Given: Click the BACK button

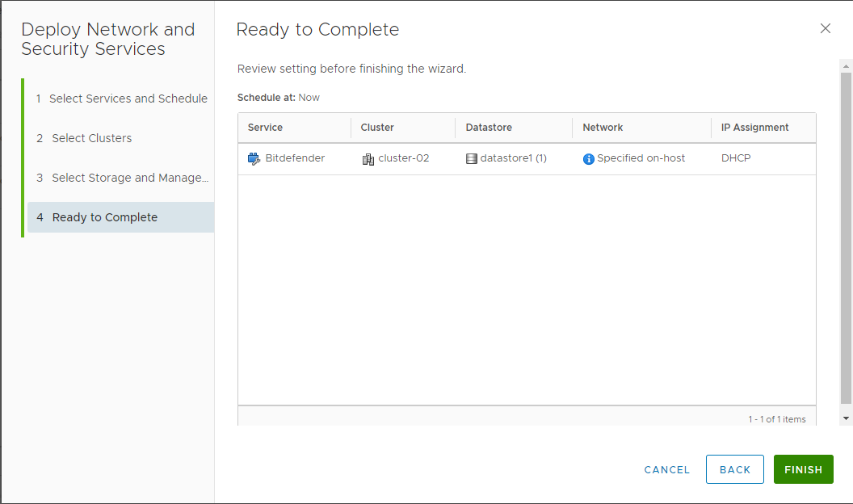Looking at the screenshot, I should (x=734, y=469).
